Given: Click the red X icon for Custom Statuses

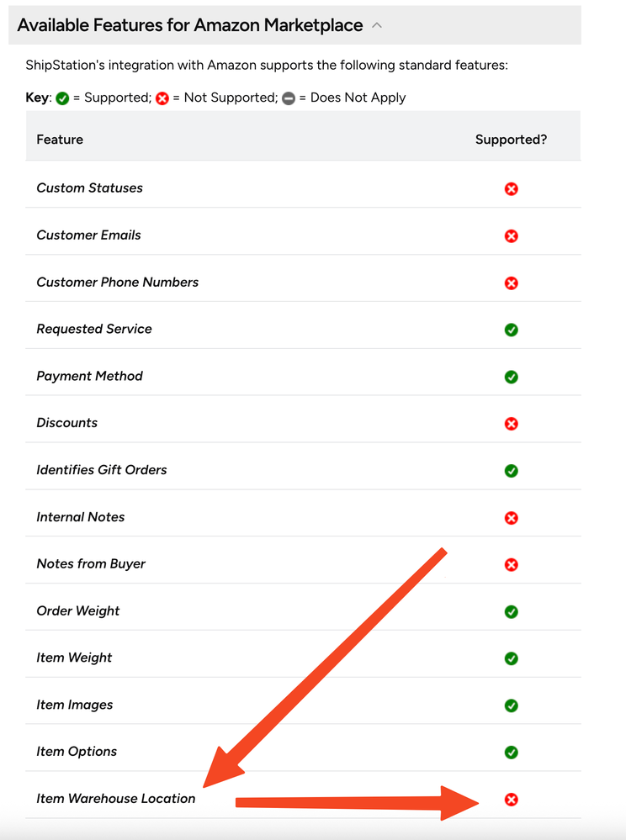Looking at the screenshot, I should (511, 188).
